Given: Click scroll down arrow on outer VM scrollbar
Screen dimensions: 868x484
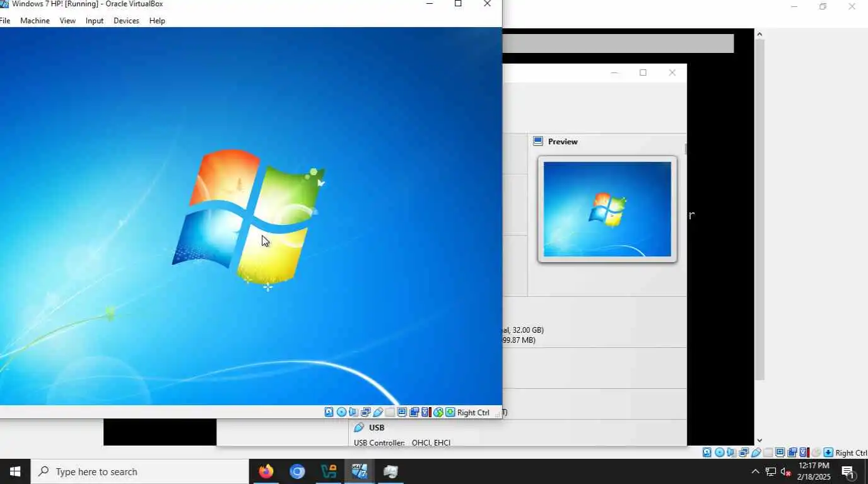Looking at the screenshot, I should coord(759,441).
